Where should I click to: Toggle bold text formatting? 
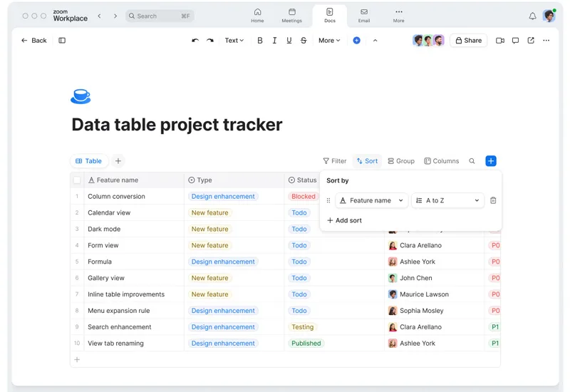260,41
